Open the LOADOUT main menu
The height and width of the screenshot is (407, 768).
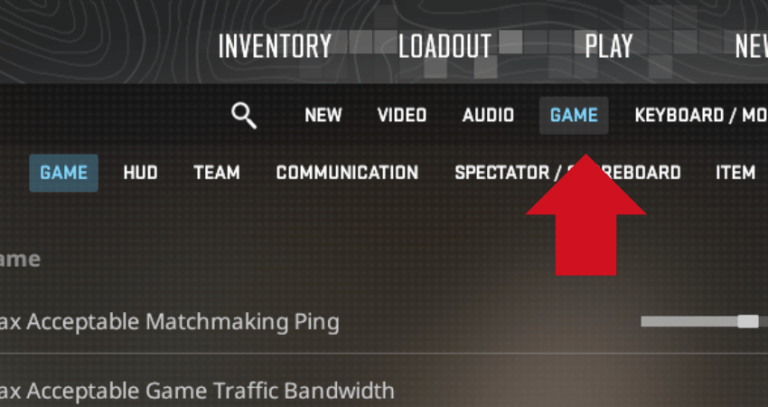(x=445, y=47)
